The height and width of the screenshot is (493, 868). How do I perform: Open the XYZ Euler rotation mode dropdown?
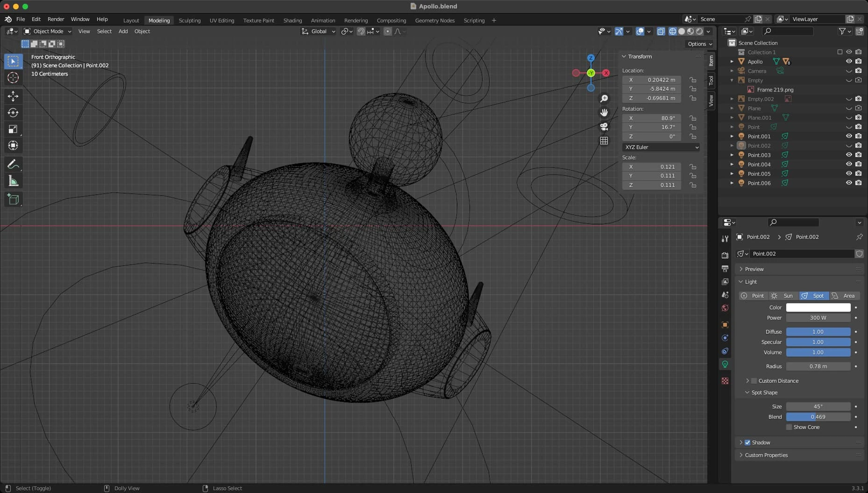pyautogui.click(x=661, y=147)
